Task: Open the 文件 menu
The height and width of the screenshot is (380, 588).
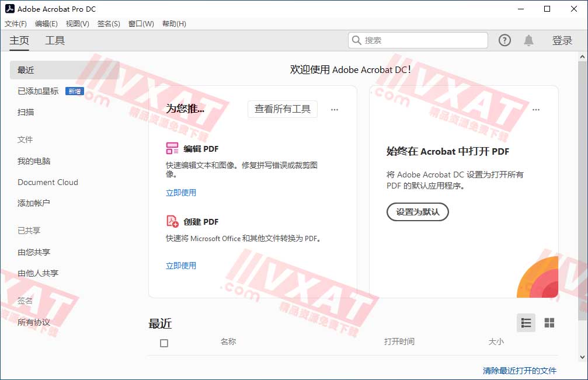Action: tap(16, 23)
